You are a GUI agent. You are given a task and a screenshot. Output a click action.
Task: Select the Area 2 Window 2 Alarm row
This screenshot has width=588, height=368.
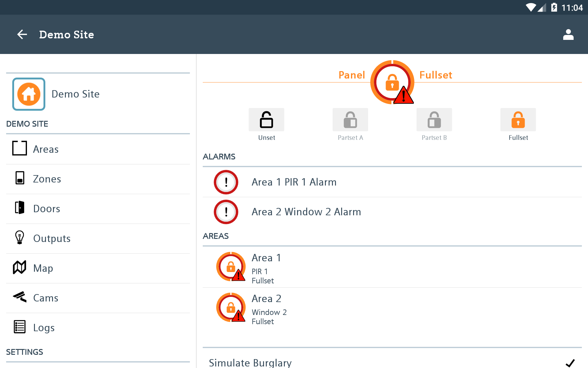[392, 212]
